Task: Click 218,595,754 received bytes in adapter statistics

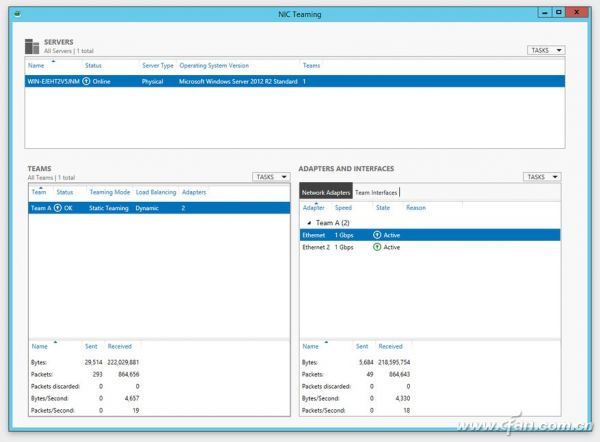Action: point(394,362)
